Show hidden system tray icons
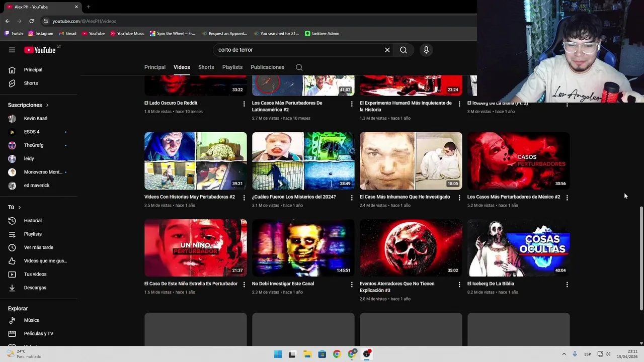Image resolution: width=644 pixels, height=362 pixels. click(x=564, y=354)
